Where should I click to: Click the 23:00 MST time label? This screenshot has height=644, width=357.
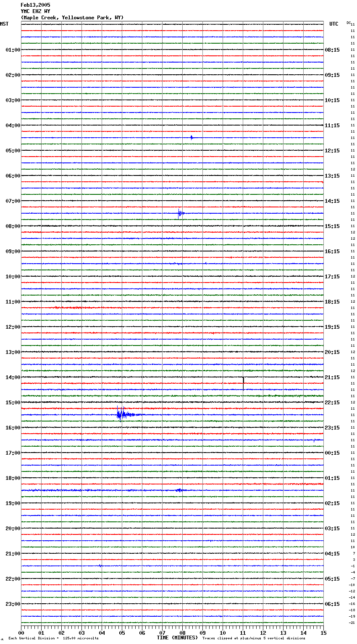(x=13, y=604)
